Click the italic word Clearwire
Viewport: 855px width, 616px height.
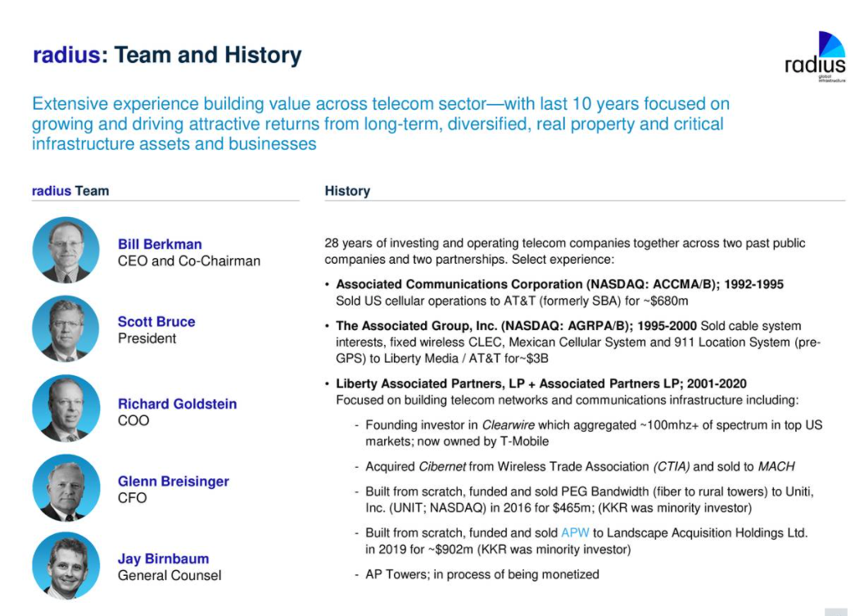tap(509, 425)
